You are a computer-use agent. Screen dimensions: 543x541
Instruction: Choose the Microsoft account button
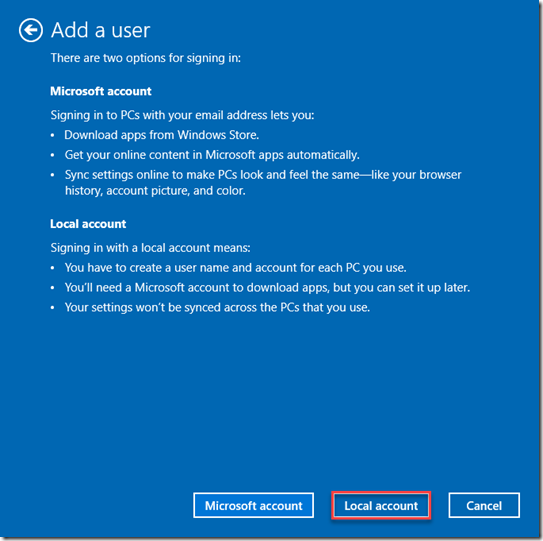(x=253, y=505)
